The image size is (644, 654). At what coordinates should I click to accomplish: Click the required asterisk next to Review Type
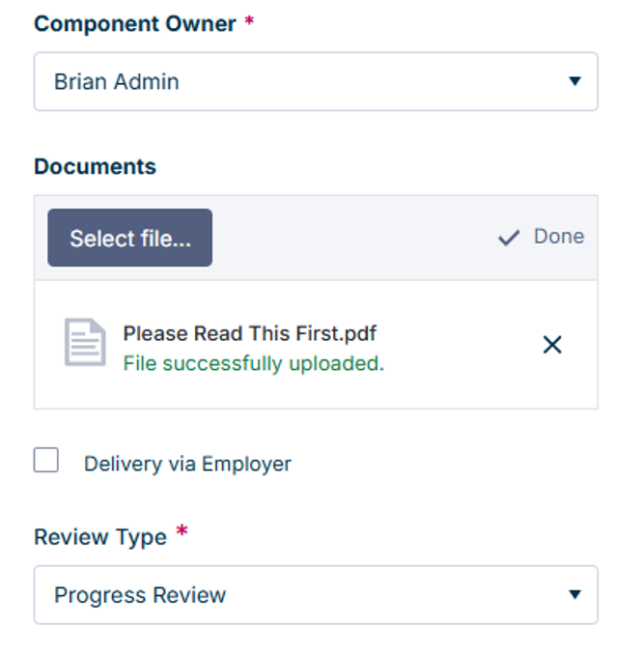[182, 531]
